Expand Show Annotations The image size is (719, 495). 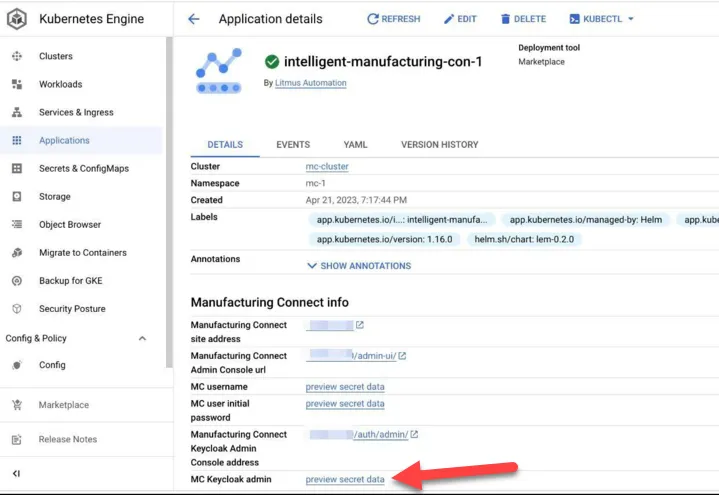point(359,266)
